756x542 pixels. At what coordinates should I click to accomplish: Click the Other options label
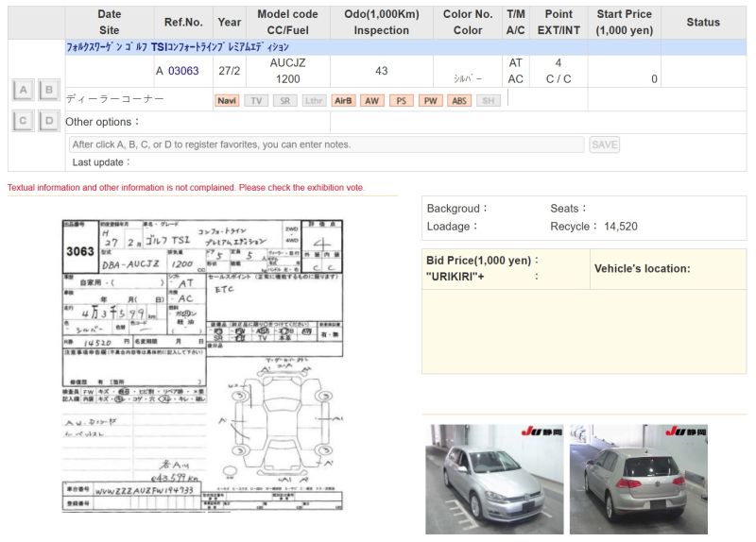click(102, 122)
